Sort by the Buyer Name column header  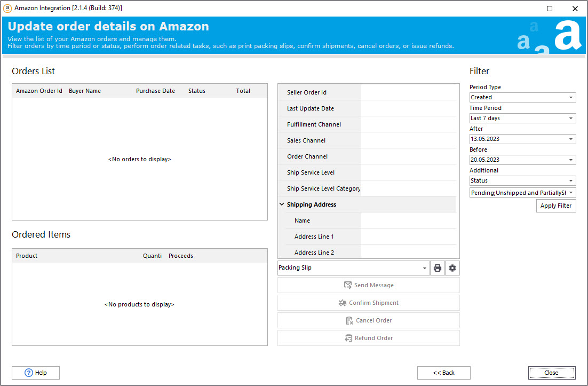pos(85,91)
